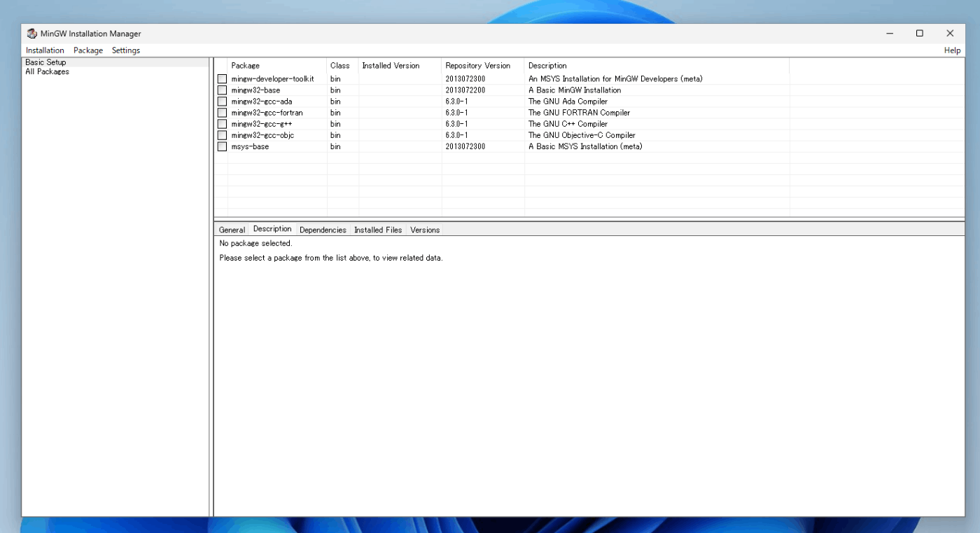Switch to the Versions tab
The image size is (980, 533).
pyautogui.click(x=425, y=230)
